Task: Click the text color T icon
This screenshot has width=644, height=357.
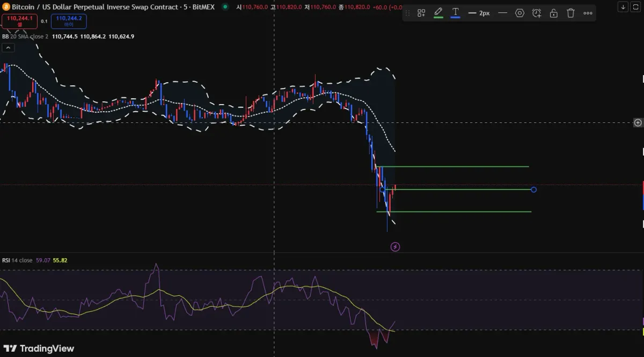Action: pyautogui.click(x=455, y=12)
